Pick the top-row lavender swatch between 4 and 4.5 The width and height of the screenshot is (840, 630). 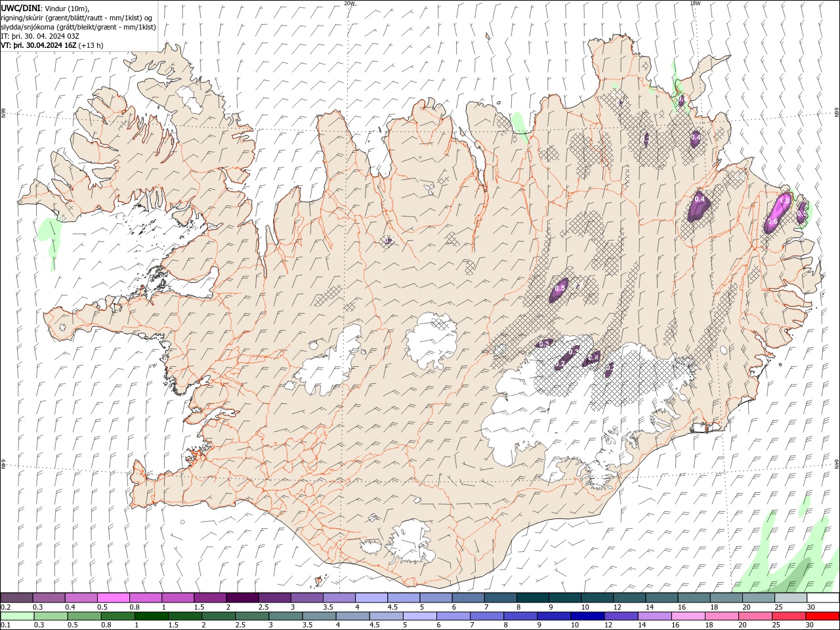point(371,598)
